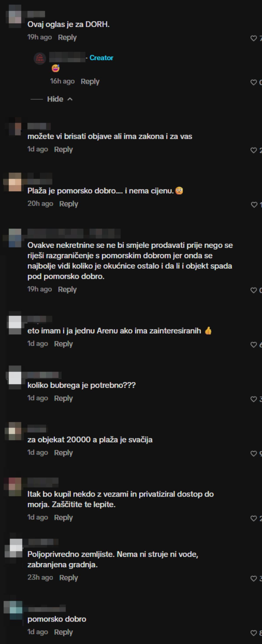Like the "koliko bubrega je potrebno" comment
This screenshot has height=644, width=262.
coord(253,399)
